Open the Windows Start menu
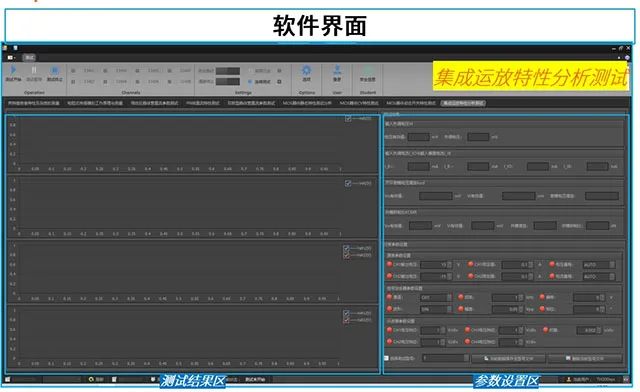 point(7,379)
